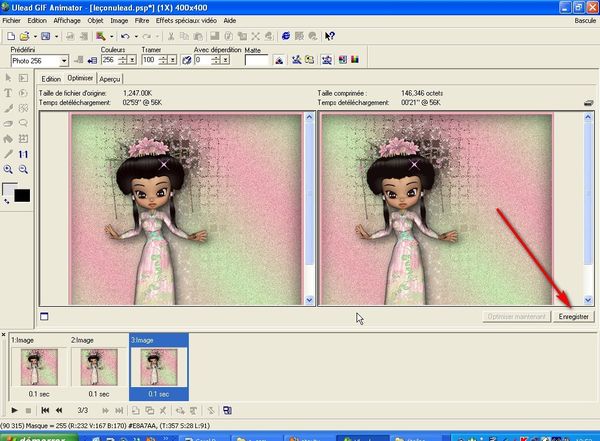Click the optimization wizard icon
Image resolution: width=600 pixels, height=441 pixels.
297,59
